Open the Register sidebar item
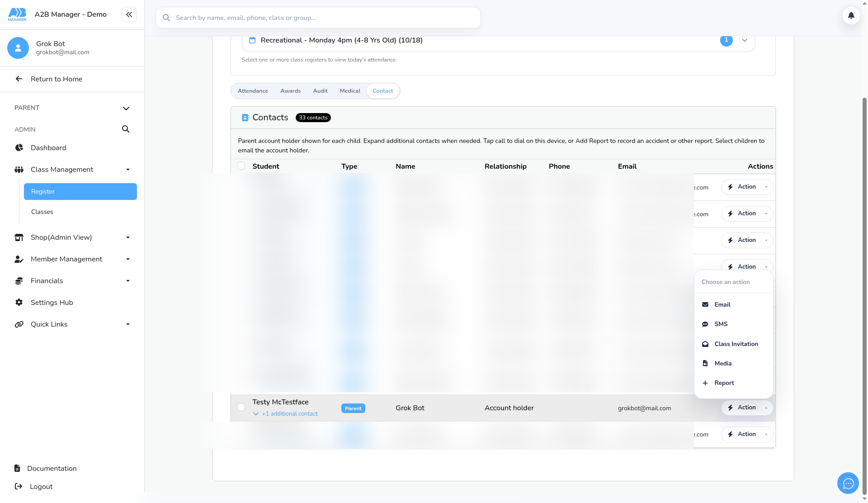The width and height of the screenshot is (868, 503). coord(80,191)
